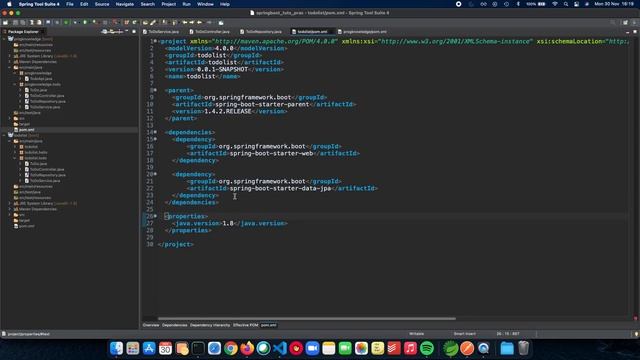Open the Perspective switcher icon at toolbar right
The image size is (640, 360).
tap(625, 22)
